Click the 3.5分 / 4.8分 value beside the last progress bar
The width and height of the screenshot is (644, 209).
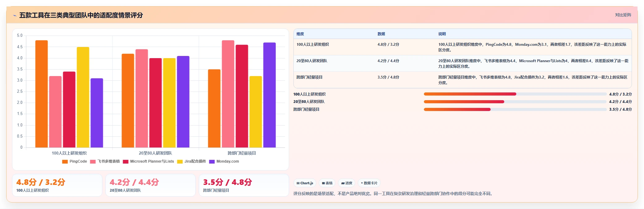pos(621,109)
